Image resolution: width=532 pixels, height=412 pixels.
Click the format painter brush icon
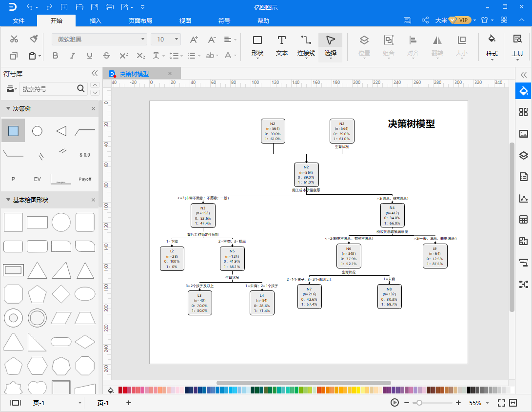pos(33,39)
